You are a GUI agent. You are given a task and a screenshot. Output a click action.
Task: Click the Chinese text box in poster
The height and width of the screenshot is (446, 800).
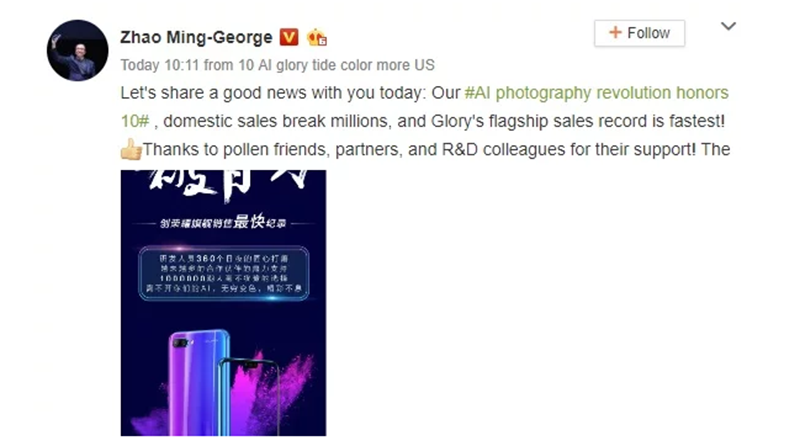223,274
